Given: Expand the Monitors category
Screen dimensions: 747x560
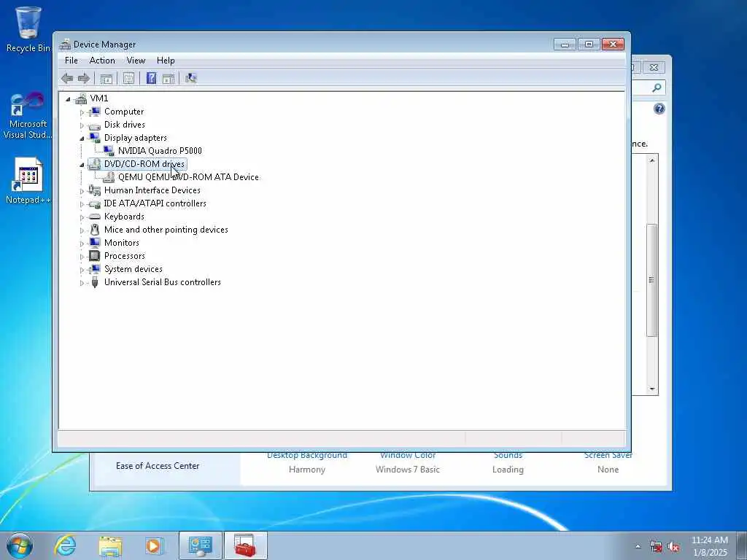Looking at the screenshot, I should (x=82, y=244).
